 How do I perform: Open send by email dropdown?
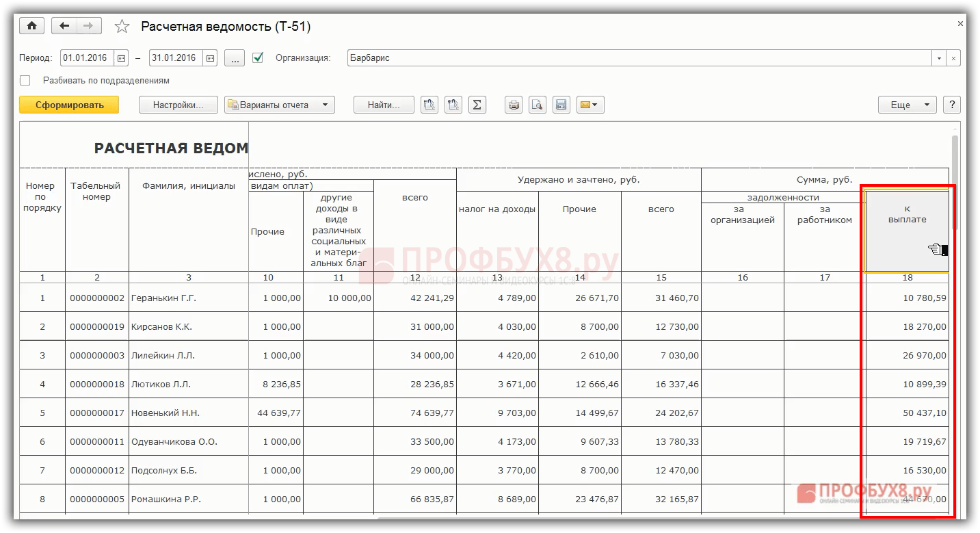[590, 105]
